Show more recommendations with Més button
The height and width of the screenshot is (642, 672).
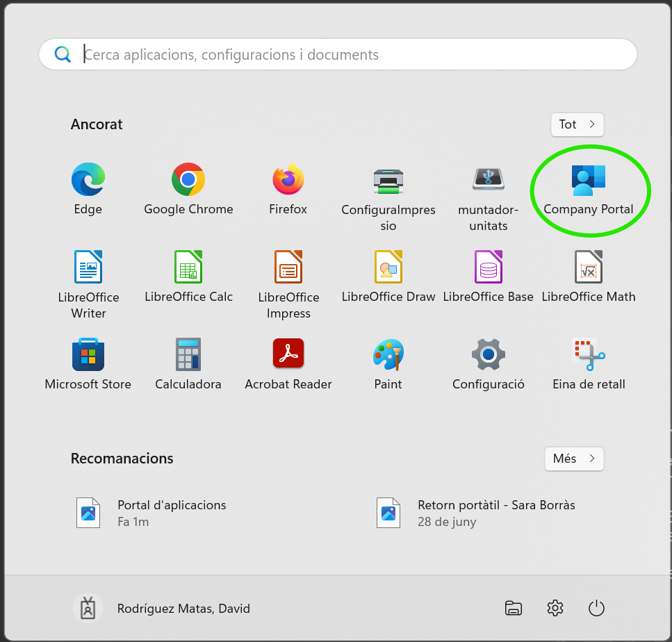point(574,459)
